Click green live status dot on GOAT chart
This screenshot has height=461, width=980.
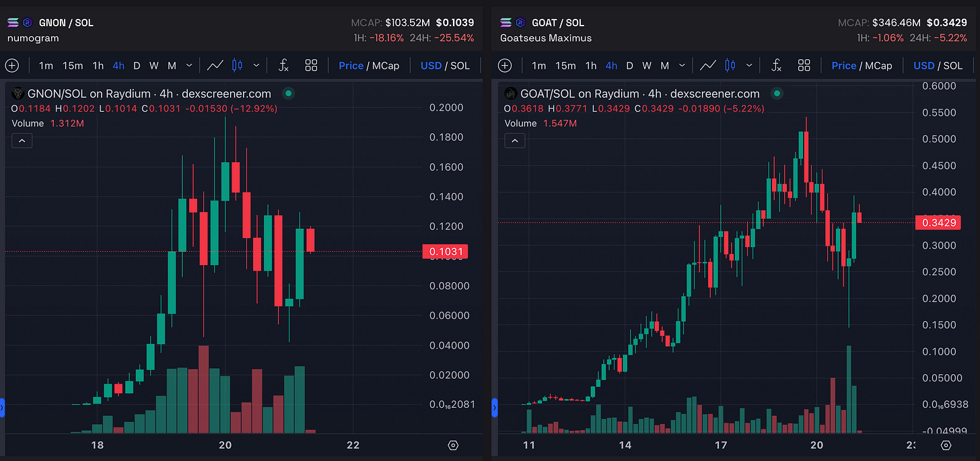pos(777,94)
